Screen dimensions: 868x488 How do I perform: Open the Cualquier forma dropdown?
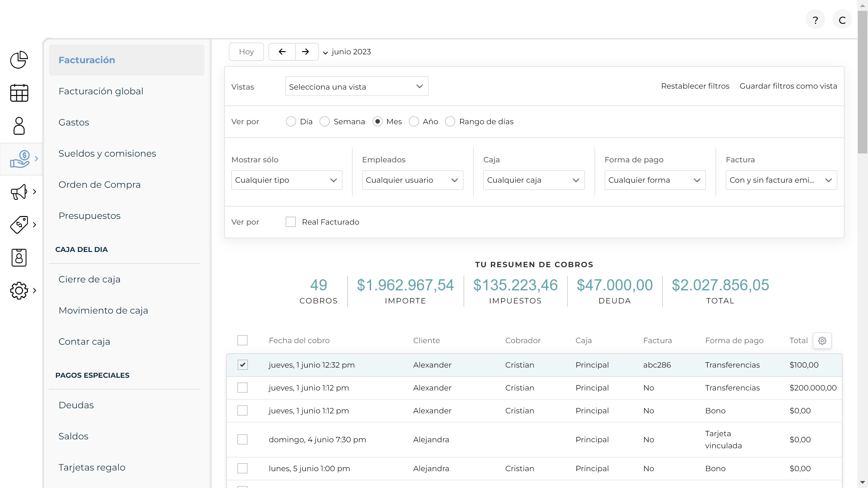pyautogui.click(x=655, y=180)
